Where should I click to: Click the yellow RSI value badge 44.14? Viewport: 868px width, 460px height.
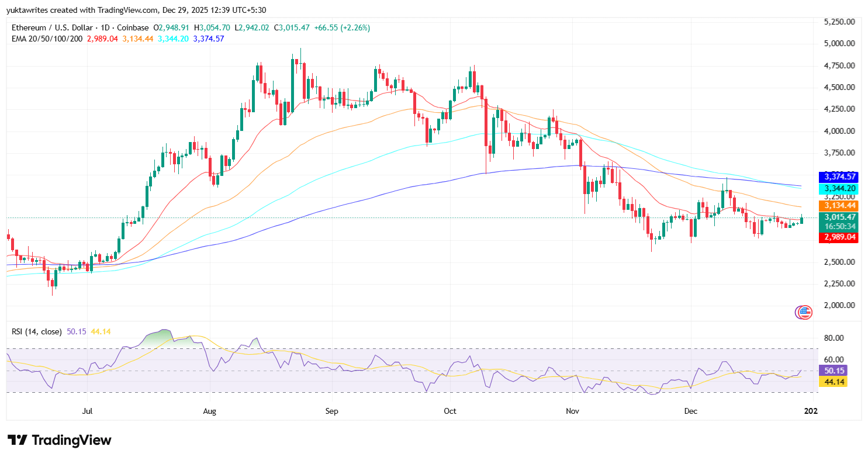coord(834,381)
